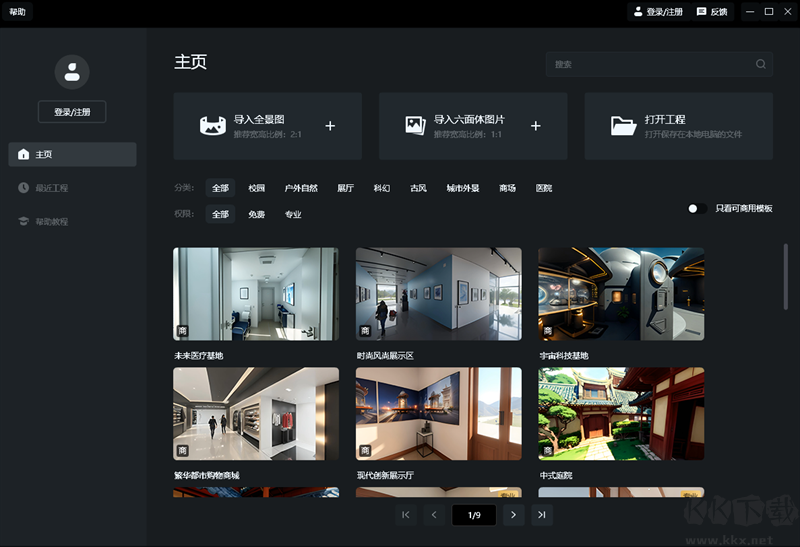The height and width of the screenshot is (547, 800).
Task: Toggle the 只看可商用模板 switch
Action: [697, 208]
